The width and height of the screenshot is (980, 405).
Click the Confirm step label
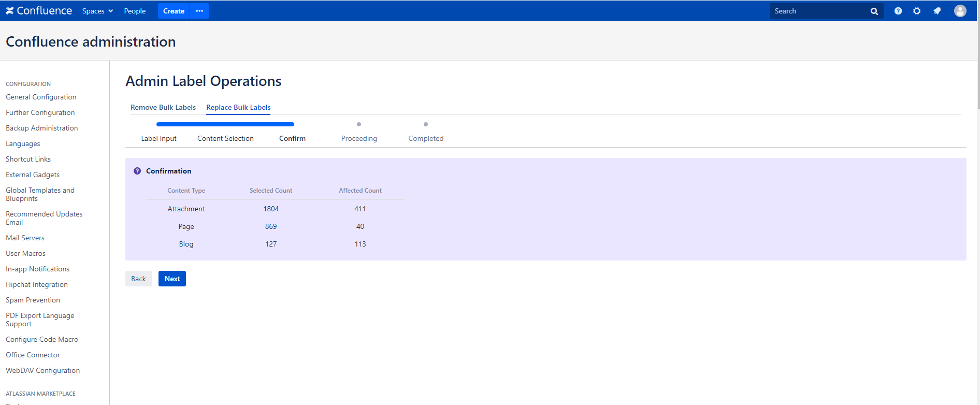tap(292, 138)
